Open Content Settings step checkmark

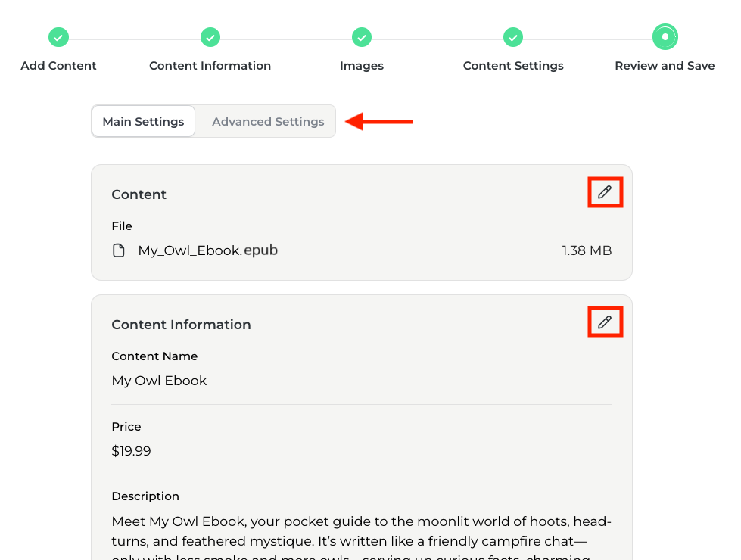tap(513, 37)
